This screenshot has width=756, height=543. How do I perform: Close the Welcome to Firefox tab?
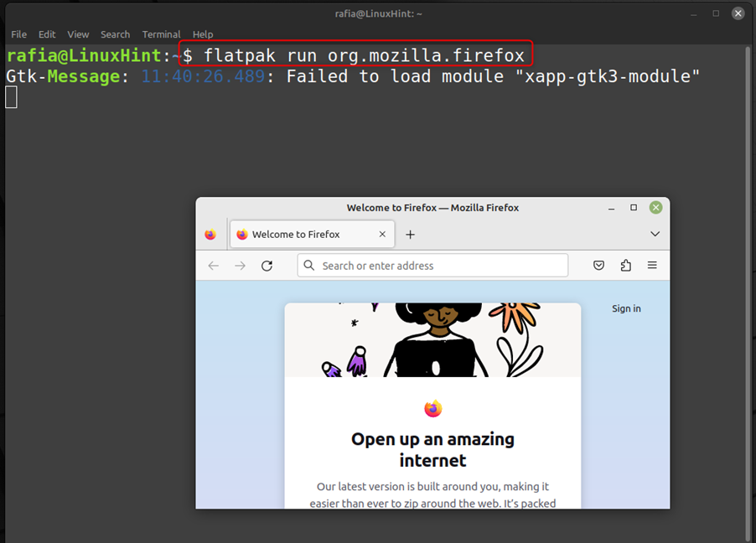(x=382, y=235)
